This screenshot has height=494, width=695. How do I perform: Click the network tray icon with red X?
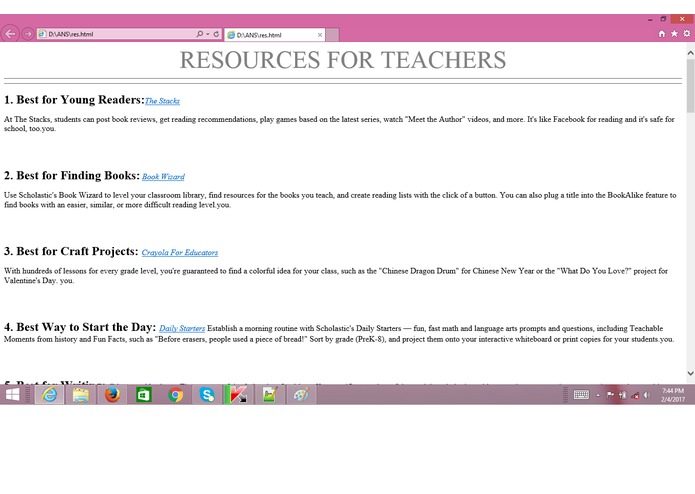pyautogui.click(x=635, y=395)
